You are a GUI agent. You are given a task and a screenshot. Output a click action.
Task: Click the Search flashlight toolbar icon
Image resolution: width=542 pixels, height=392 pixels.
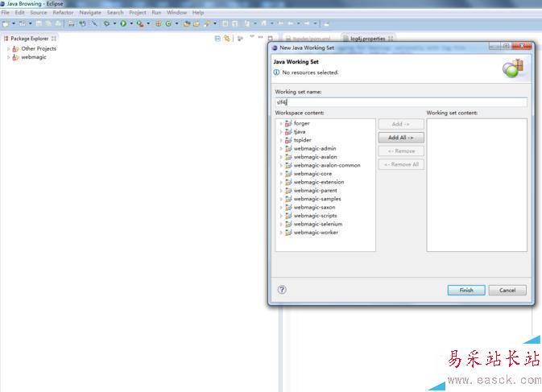pos(207,23)
